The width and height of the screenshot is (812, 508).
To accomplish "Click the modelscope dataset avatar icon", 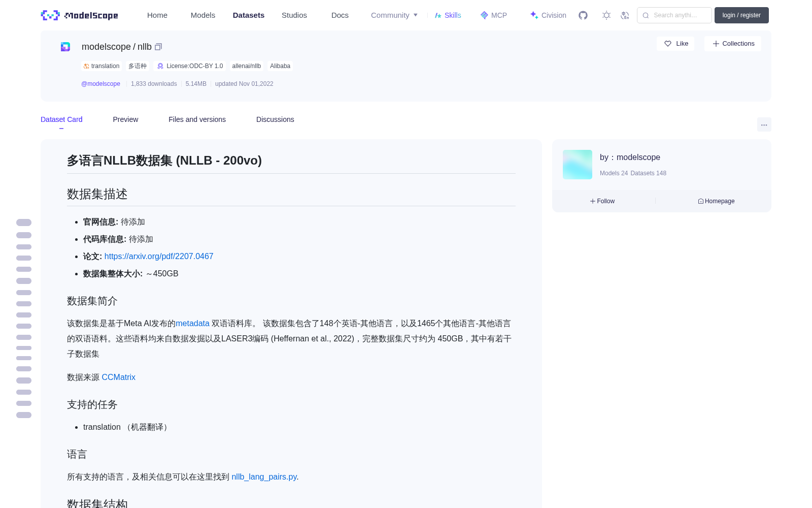I will [65, 47].
